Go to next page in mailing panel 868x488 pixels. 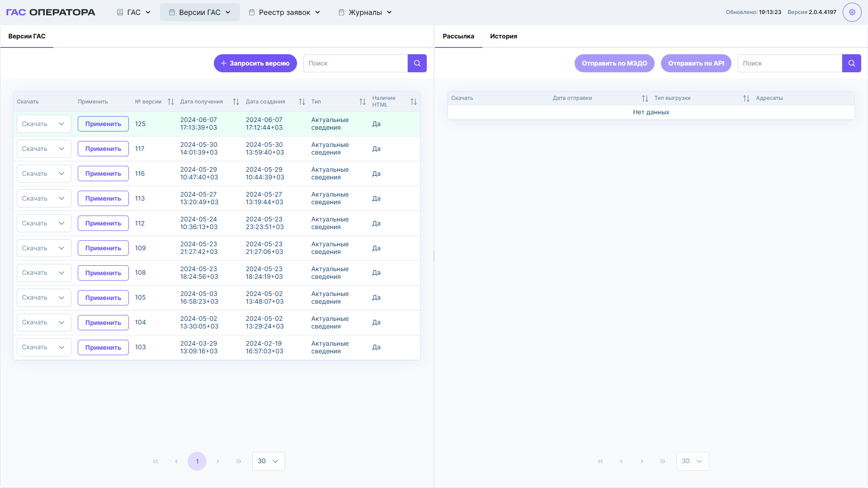pyautogui.click(x=642, y=461)
